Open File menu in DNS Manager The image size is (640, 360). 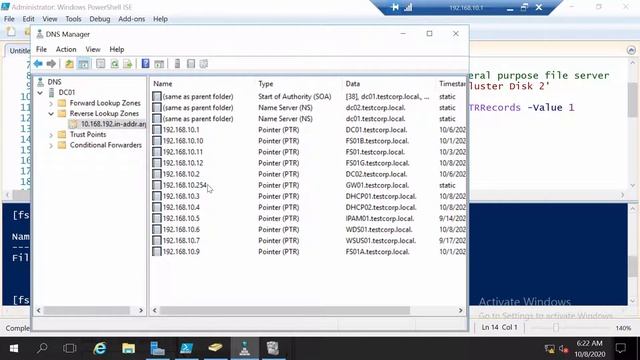41,49
